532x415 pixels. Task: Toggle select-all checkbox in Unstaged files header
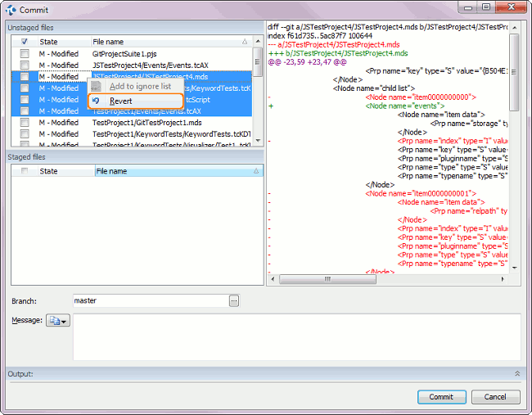point(25,42)
